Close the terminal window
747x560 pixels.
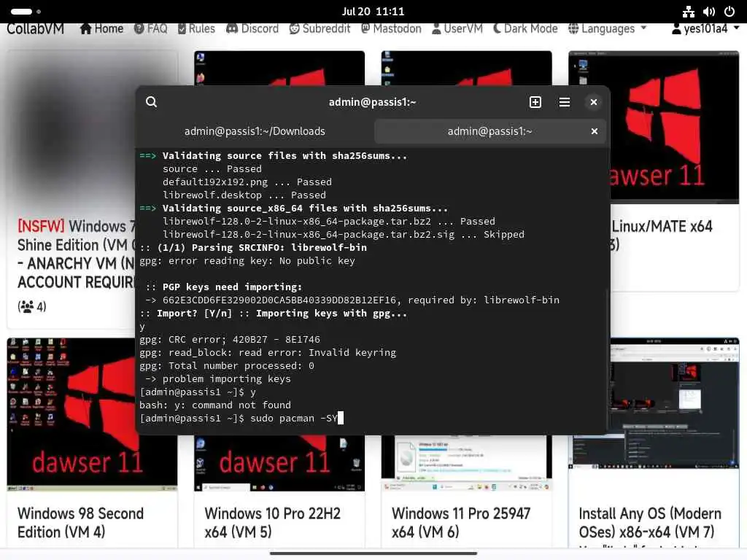point(594,102)
